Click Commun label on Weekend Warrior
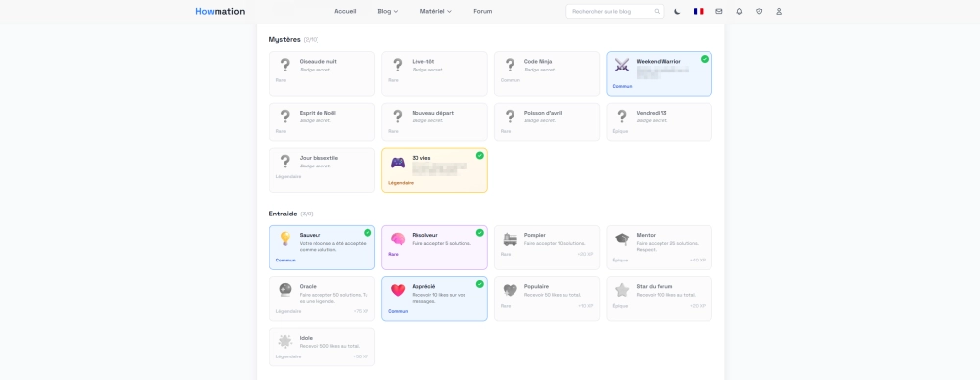 (x=622, y=87)
